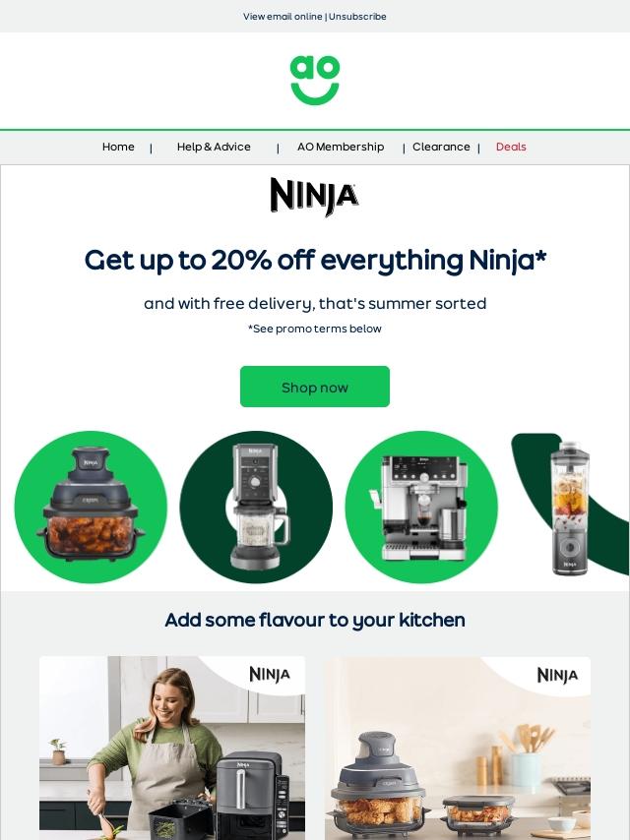Open the Ninja brand logo banner
Image resolution: width=630 pixels, height=840 pixels.
315,197
